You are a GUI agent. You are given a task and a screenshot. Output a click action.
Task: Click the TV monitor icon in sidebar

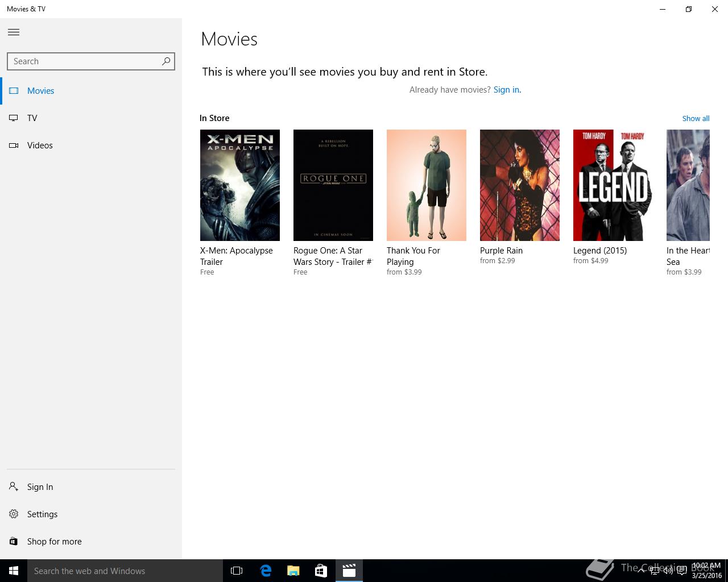point(14,118)
